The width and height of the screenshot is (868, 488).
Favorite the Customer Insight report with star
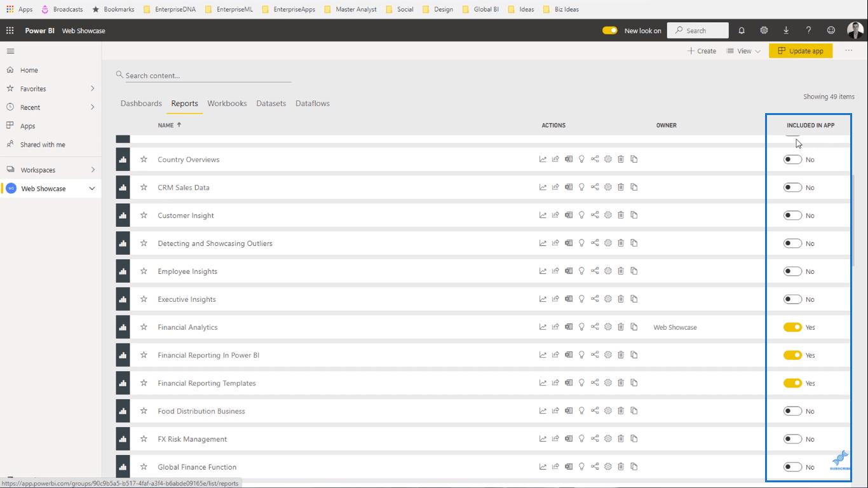144,215
